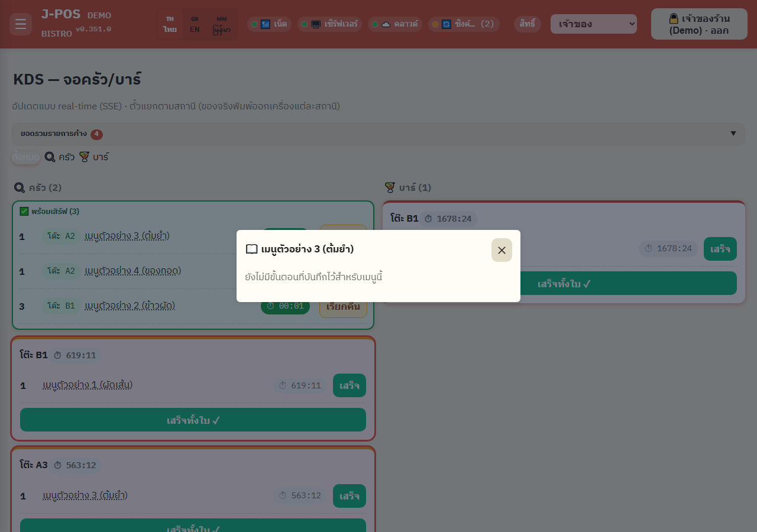Click the J-POS brand title
Screen dimensions: 757x532
[61, 14]
